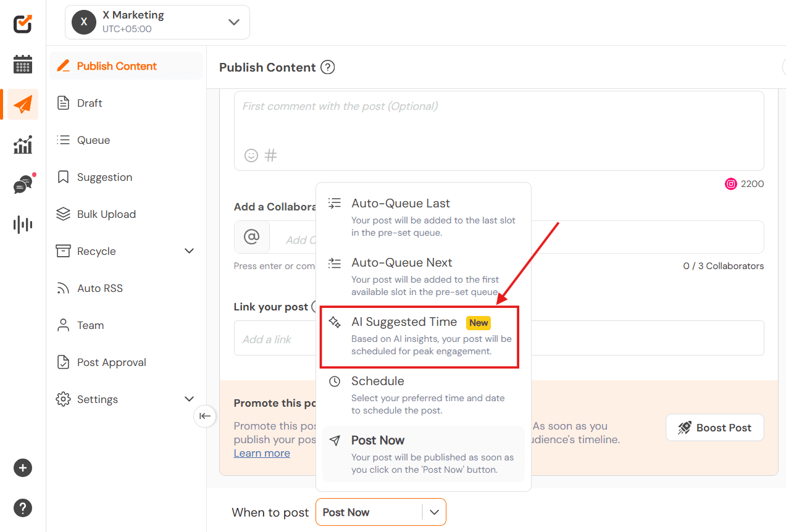Click the paper plane publish icon
This screenshot has width=786, height=532.
tap(23, 104)
